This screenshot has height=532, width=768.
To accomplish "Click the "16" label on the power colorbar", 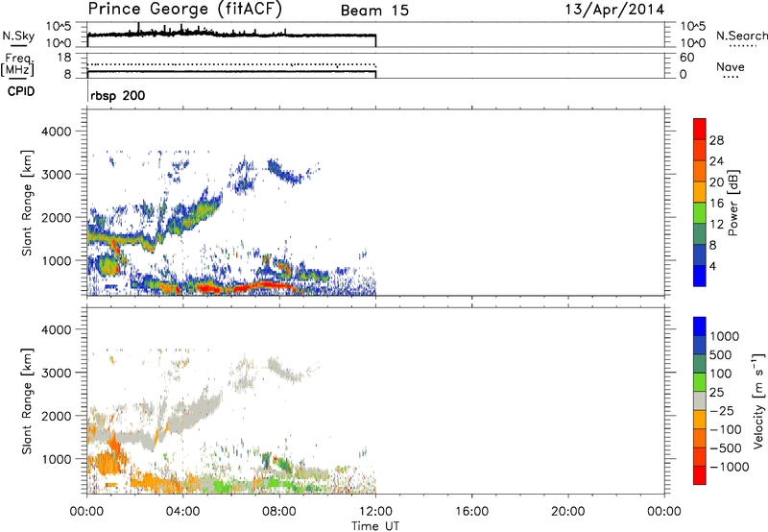I will (x=716, y=204).
